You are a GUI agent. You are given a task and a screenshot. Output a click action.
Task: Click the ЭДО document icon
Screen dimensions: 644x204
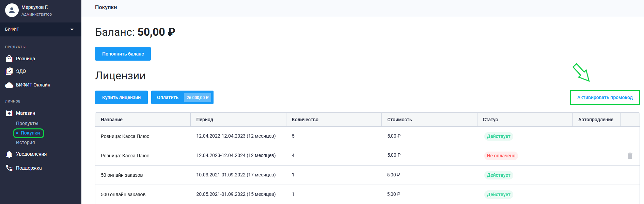pos(9,71)
